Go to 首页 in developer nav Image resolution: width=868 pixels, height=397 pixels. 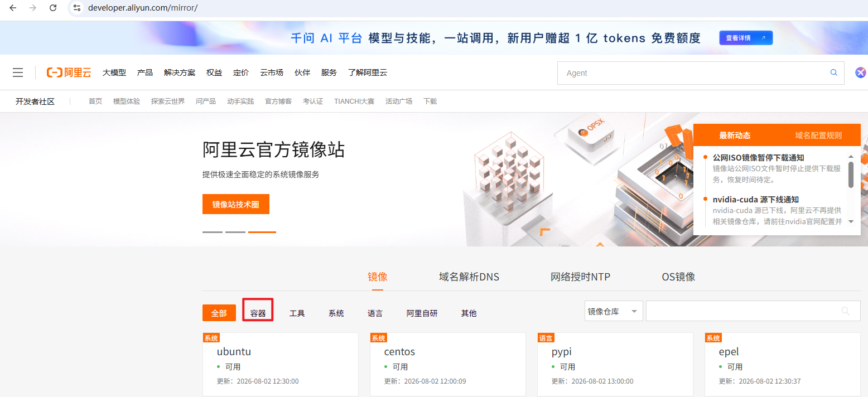click(95, 101)
